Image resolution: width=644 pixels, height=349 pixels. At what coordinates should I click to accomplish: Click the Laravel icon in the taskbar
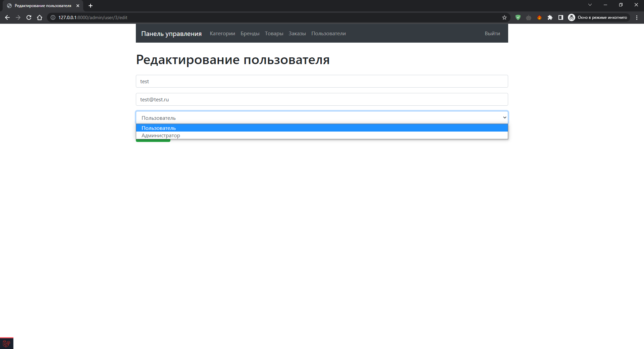tap(6, 343)
